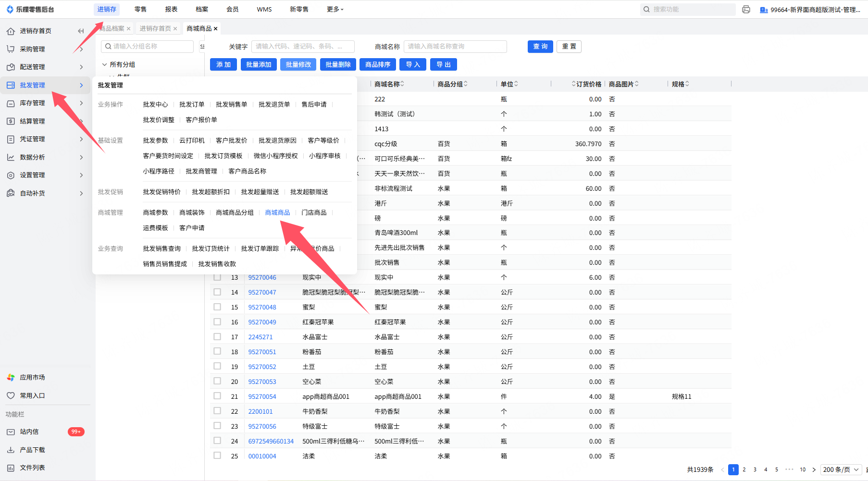This screenshot has width=868, height=481.
Task: Click the account icon beside 99664
Action: [764, 10]
